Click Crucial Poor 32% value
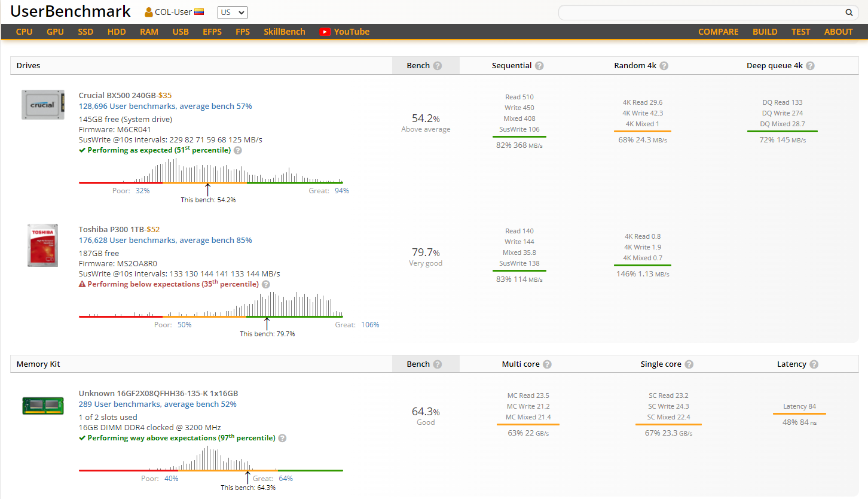The width and height of the screenshot is (868, 499). click(142, 191)
